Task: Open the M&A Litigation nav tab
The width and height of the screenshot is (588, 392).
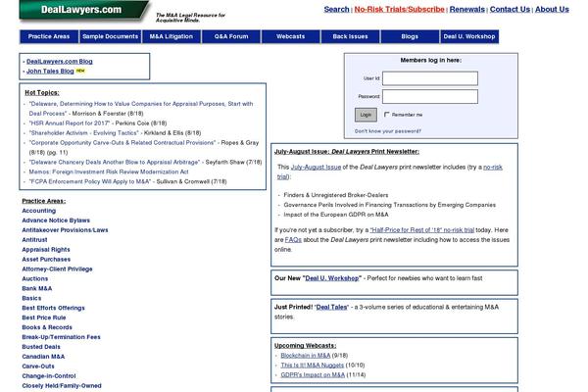Action: click(171, 37)
